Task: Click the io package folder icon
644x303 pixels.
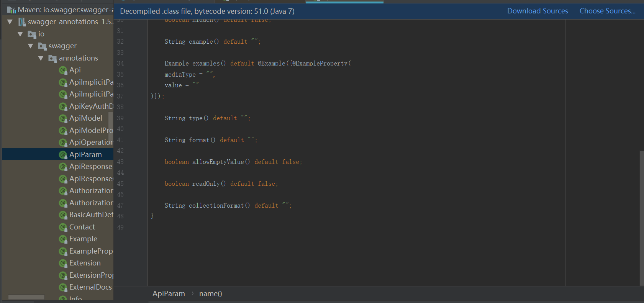Action: tap(32, 34)
